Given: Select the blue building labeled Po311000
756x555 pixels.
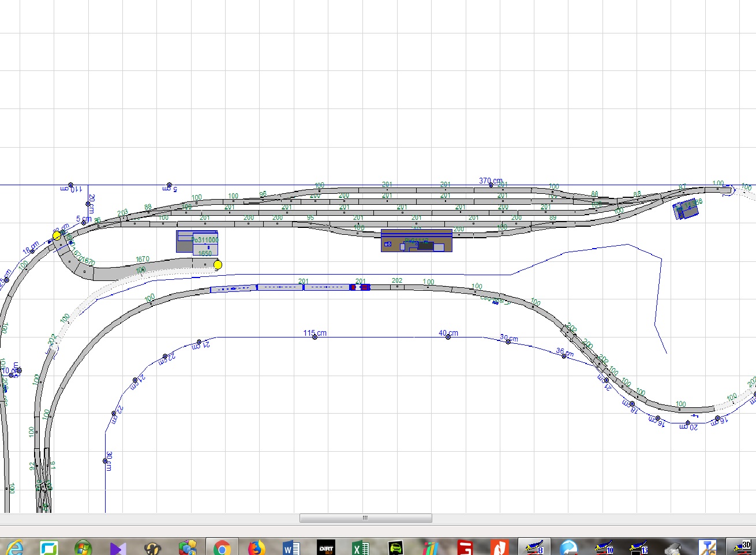Looking at the screenshot, I should [x=197, y=241].
